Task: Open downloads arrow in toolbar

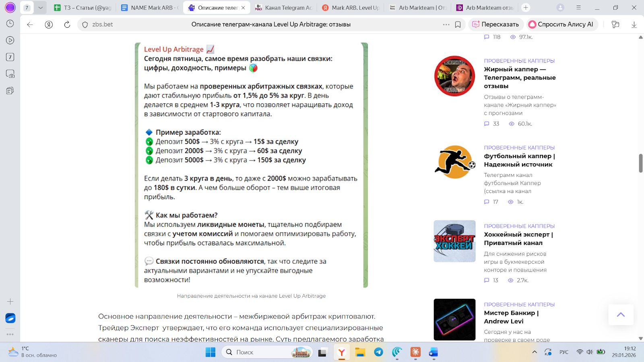Action: coord(634,25)
